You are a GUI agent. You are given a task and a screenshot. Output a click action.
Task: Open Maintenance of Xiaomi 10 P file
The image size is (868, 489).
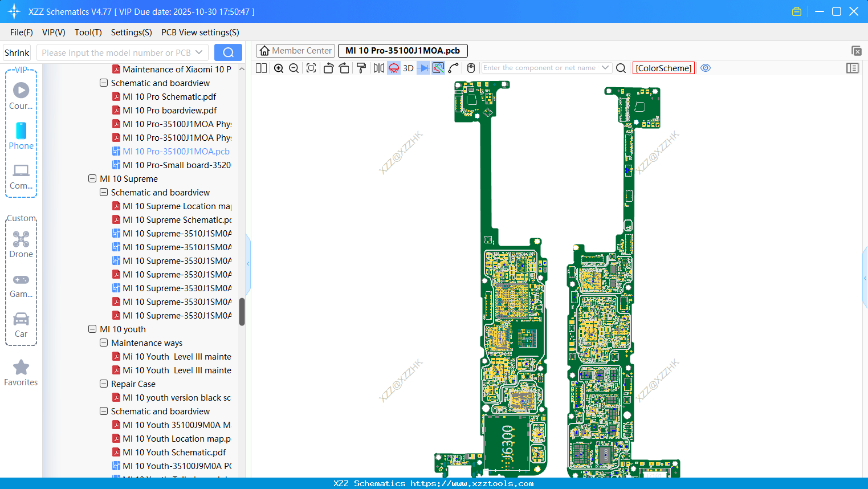(177, 69)
